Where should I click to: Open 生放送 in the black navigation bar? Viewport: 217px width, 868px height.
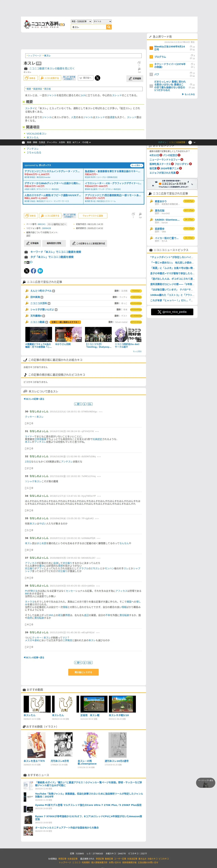(x=42, y=143)
